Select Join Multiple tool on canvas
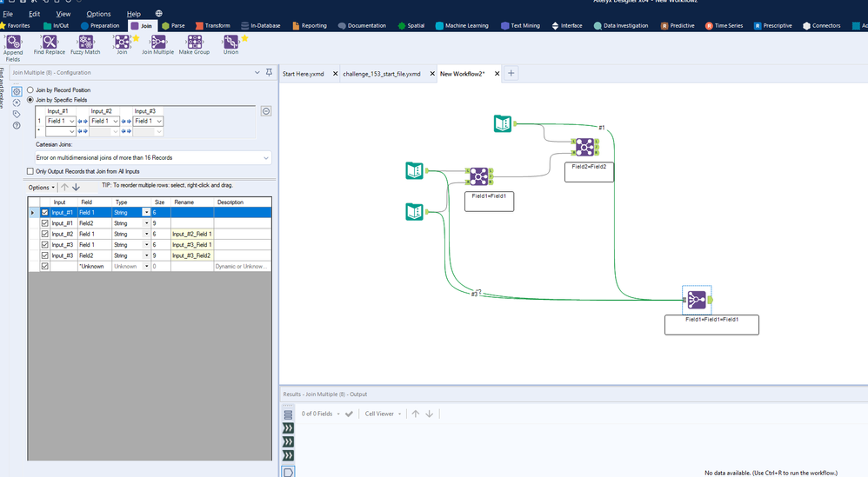This screenshot has height=477, width=868. 697,300
